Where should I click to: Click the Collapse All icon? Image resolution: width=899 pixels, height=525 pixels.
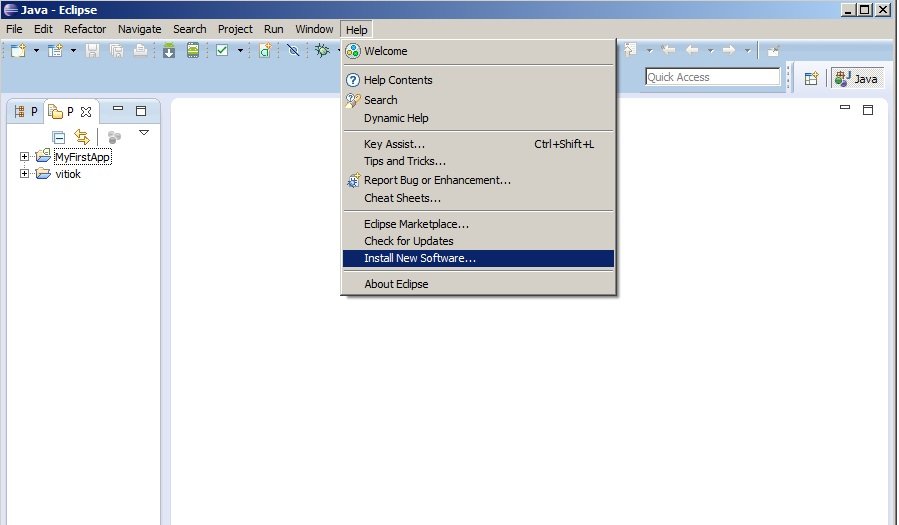click(x=58, y=138)
